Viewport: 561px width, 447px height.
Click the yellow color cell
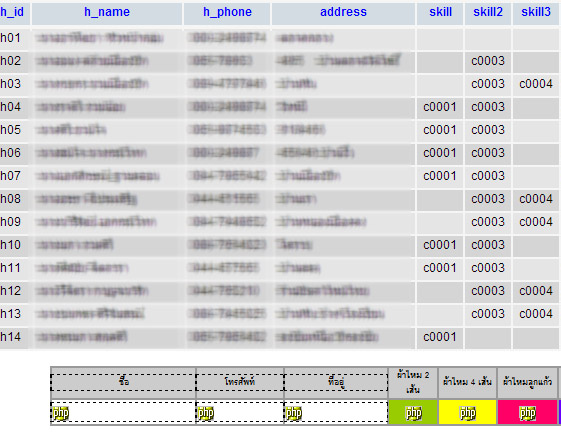click(467, 412)
